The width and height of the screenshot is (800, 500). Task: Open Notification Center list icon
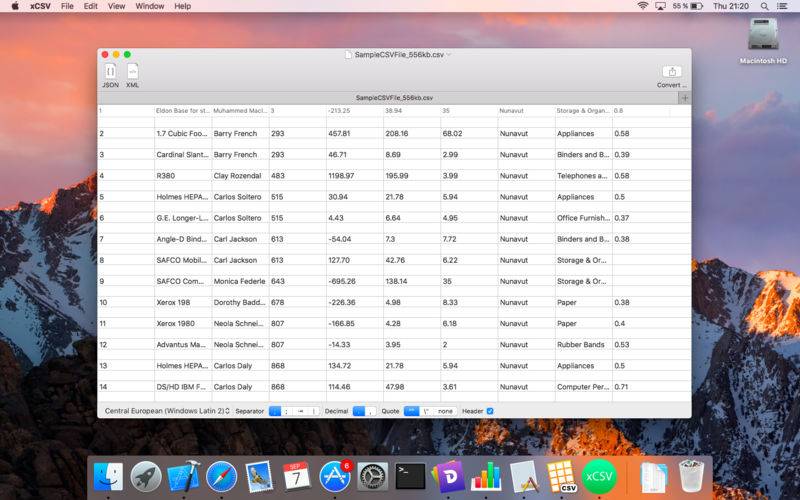coord(782,6)
